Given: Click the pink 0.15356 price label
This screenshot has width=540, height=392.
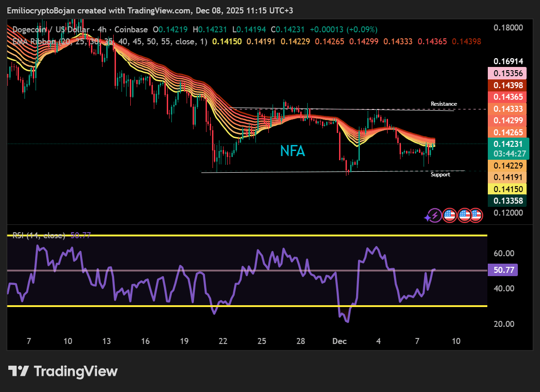Looking at the screenshot, I should [508, 73].
